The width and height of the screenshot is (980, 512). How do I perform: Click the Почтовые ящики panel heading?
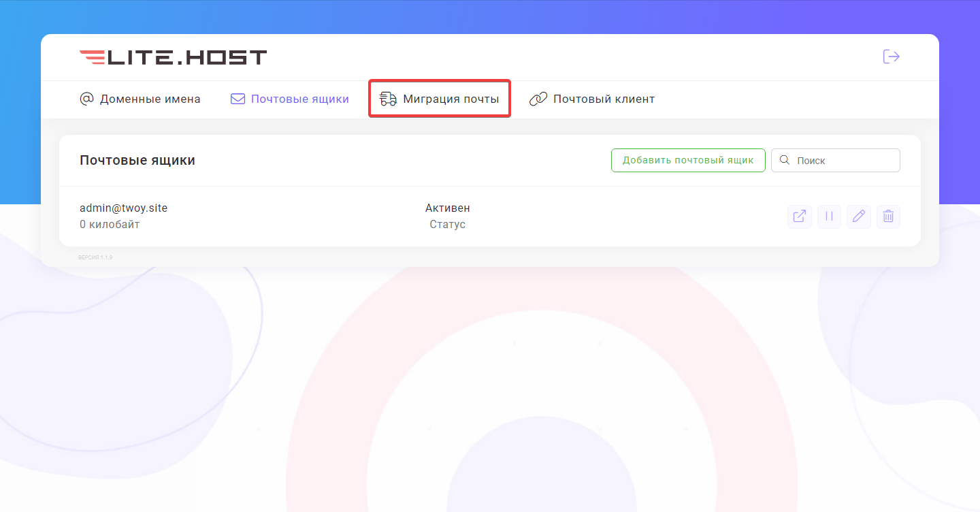click(x=137, y=161)
